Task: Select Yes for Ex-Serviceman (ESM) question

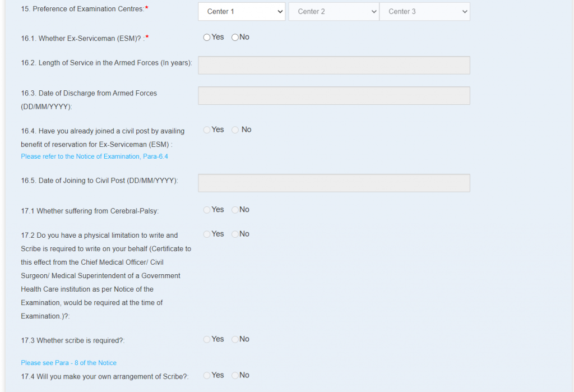Action: pos(207,37)
